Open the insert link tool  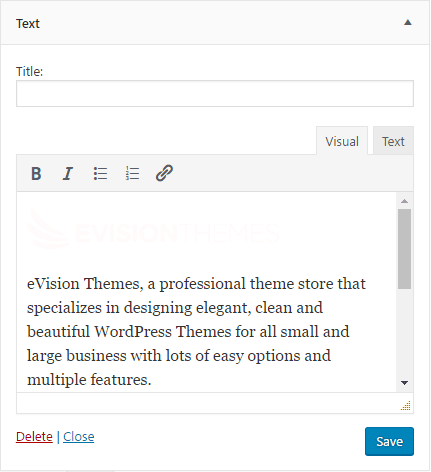(164, 173)
